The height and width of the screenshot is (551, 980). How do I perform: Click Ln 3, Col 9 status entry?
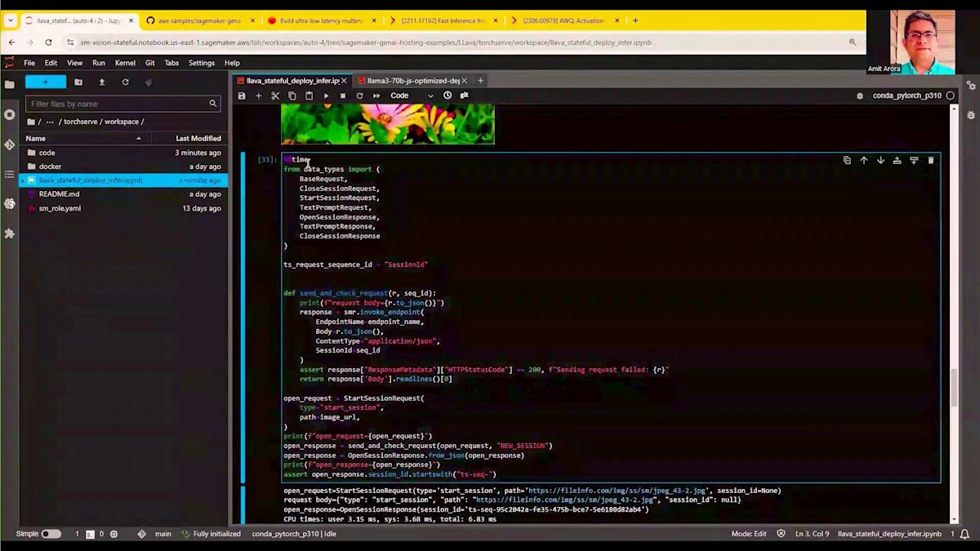[812, 534]
